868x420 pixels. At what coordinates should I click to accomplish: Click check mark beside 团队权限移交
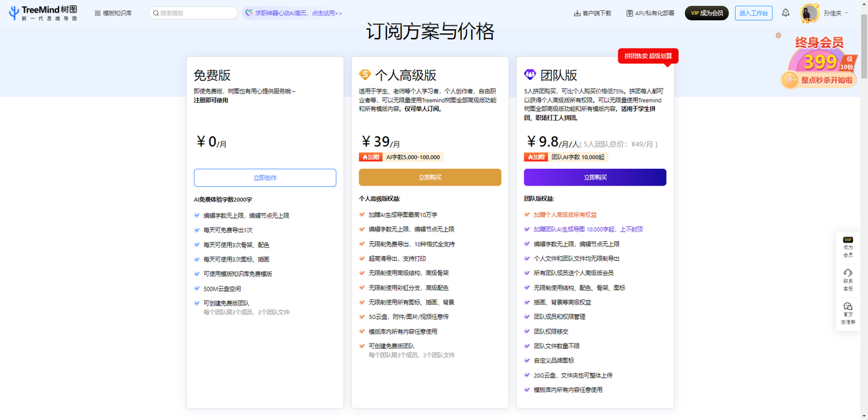(x=527, y=331)
